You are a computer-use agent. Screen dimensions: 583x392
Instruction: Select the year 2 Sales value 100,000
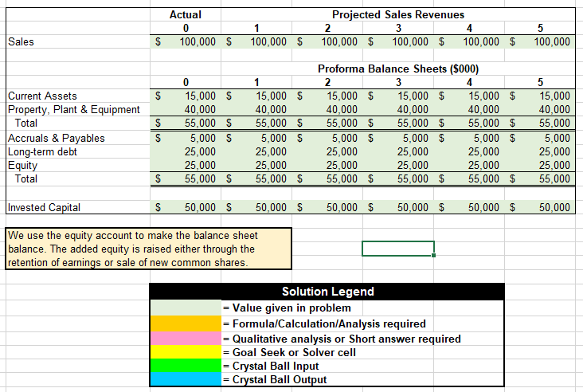coord(339,41)
